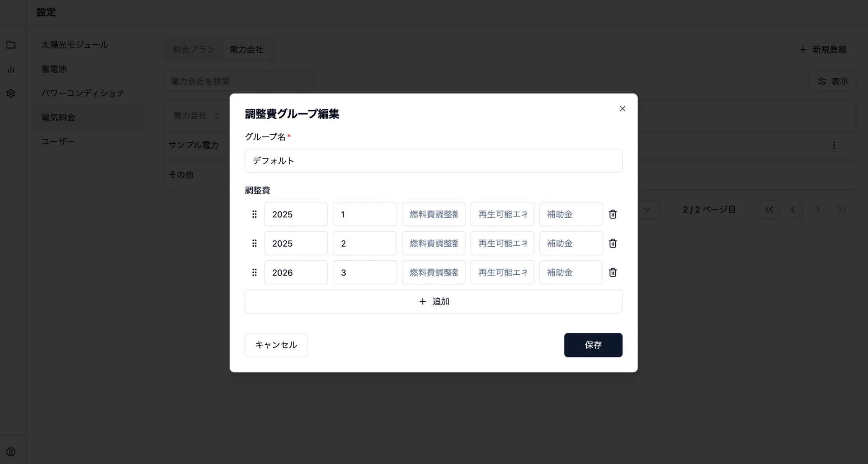Sort by the 電力会社 column header

point(196,116)
